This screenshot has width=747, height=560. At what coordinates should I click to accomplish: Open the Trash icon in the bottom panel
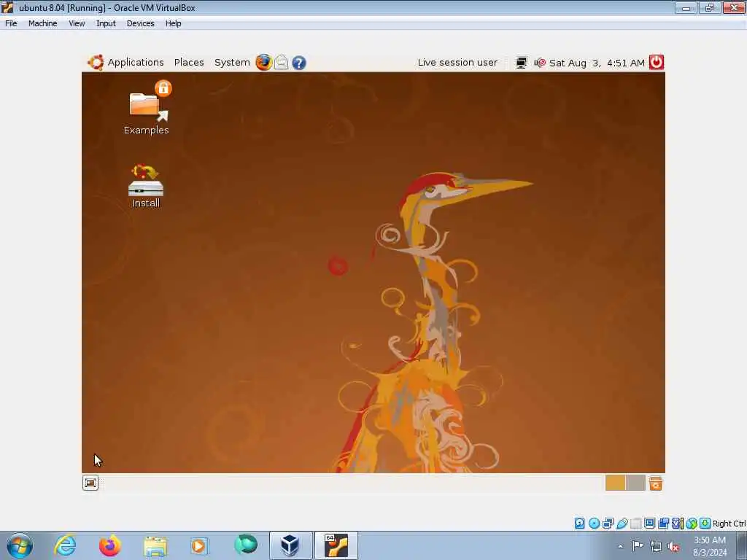(x=656, y=483)
